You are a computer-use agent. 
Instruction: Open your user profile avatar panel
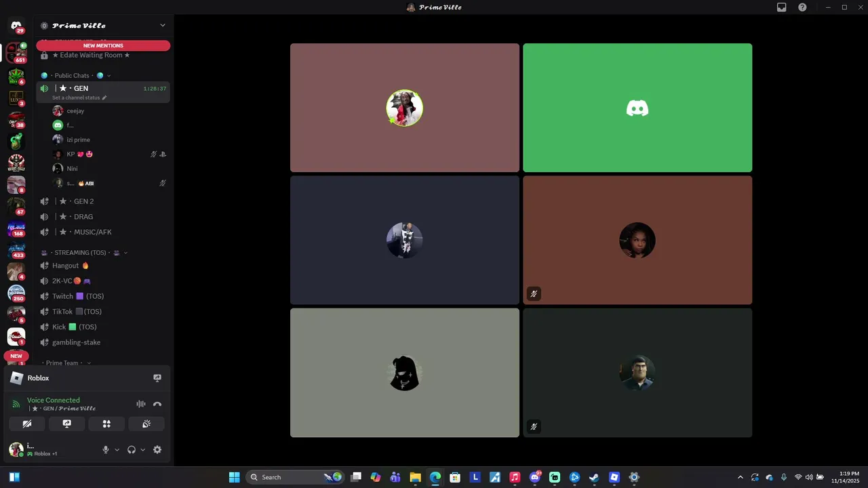(x=16, y=449)
